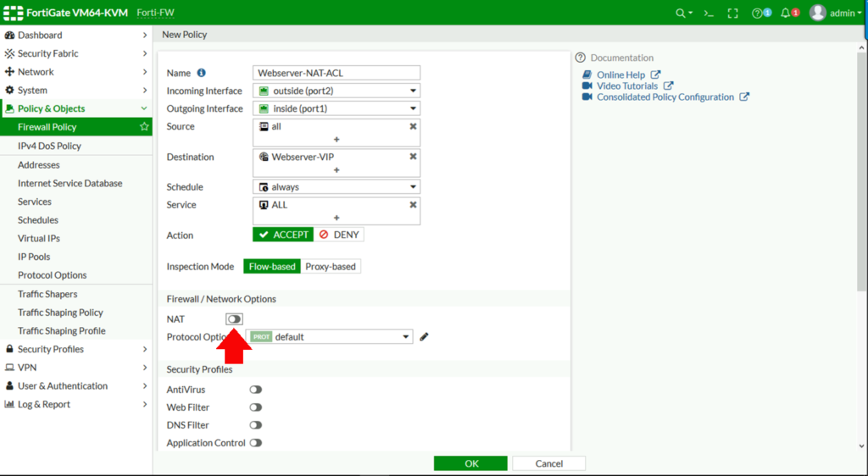
Task: Click the policy Name input field
Action: tap(337, 73)
